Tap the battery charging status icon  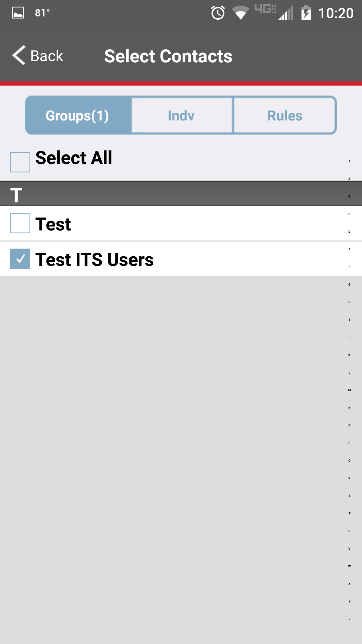tap(306, 13)
